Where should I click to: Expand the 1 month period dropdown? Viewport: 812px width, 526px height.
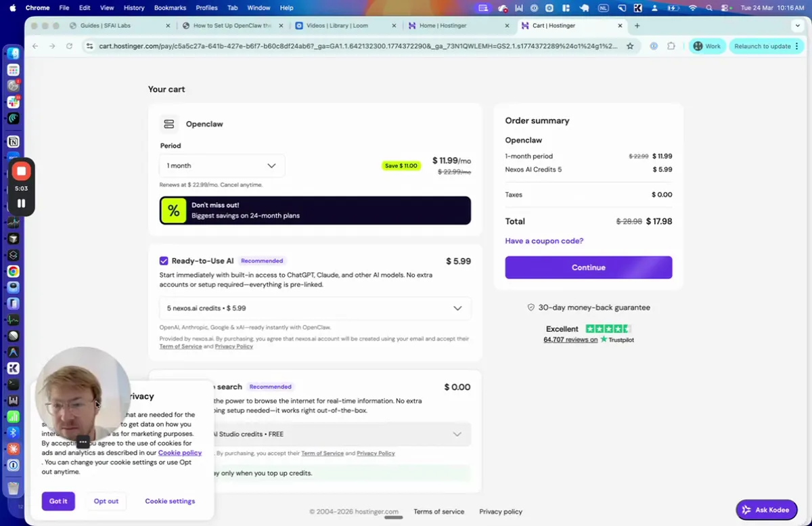222,165
